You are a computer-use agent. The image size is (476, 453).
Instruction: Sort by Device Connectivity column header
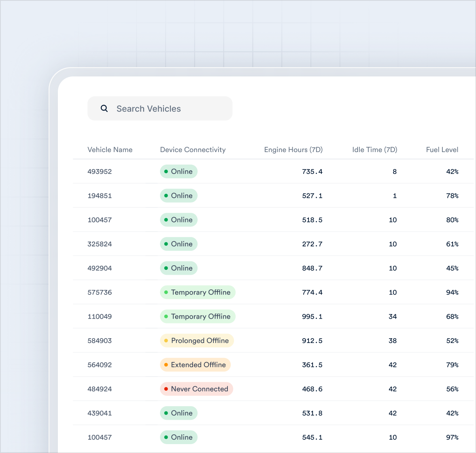(193, 150)
